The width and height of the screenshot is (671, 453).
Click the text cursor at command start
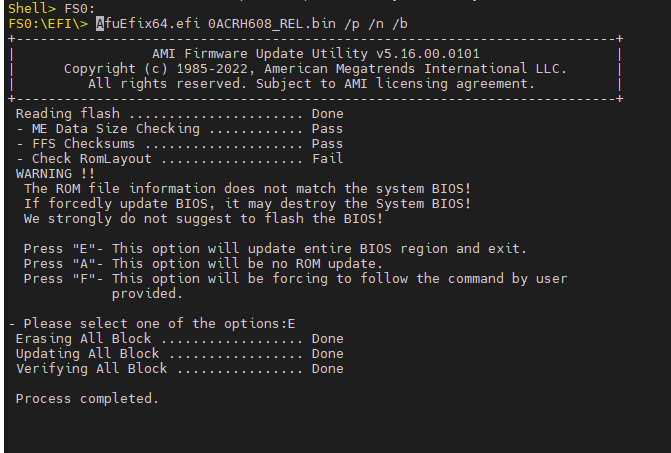[100, 23]
